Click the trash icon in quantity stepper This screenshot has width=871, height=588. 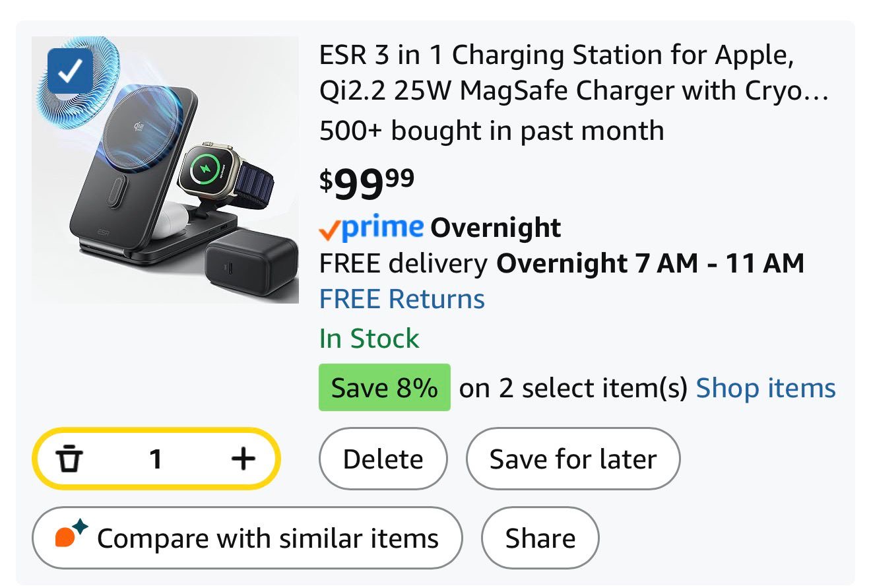69,459
